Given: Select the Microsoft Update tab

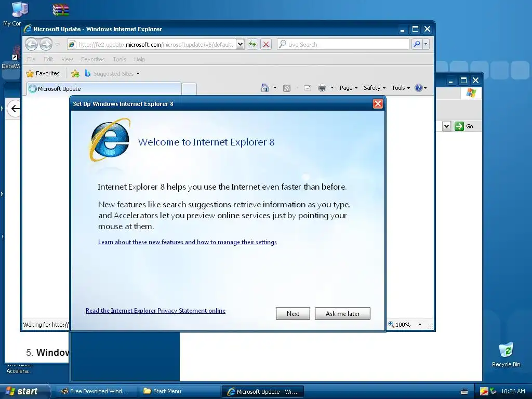Looking at the screenshot, I should pyautogui.click(x=103, y=88).
